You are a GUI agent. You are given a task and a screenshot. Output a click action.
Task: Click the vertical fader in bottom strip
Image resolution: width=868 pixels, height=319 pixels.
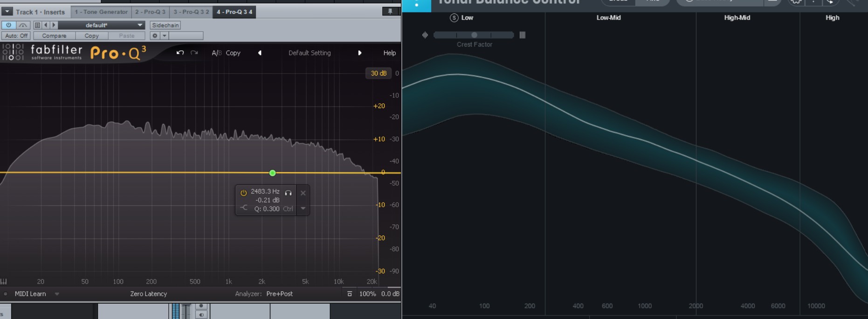pos(185,311)
